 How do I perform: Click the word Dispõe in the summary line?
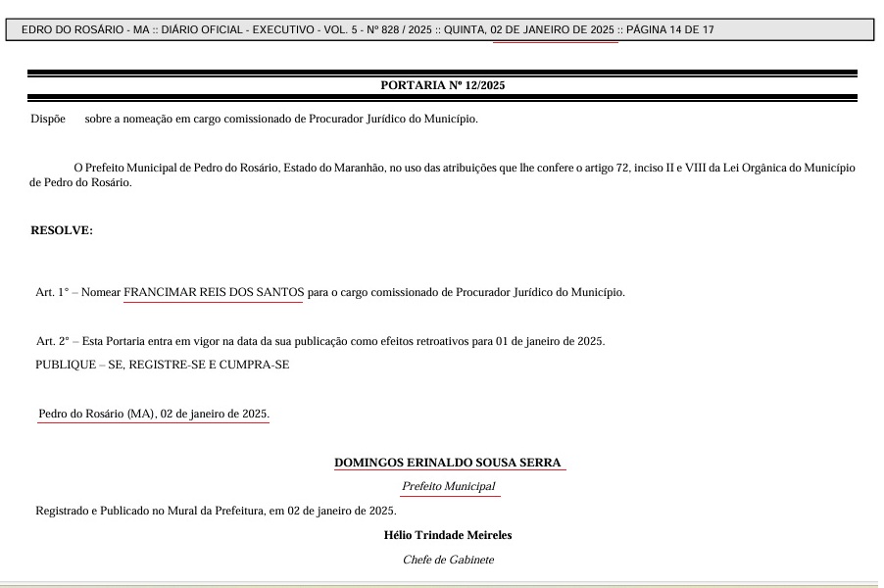(x=48, y=119)
